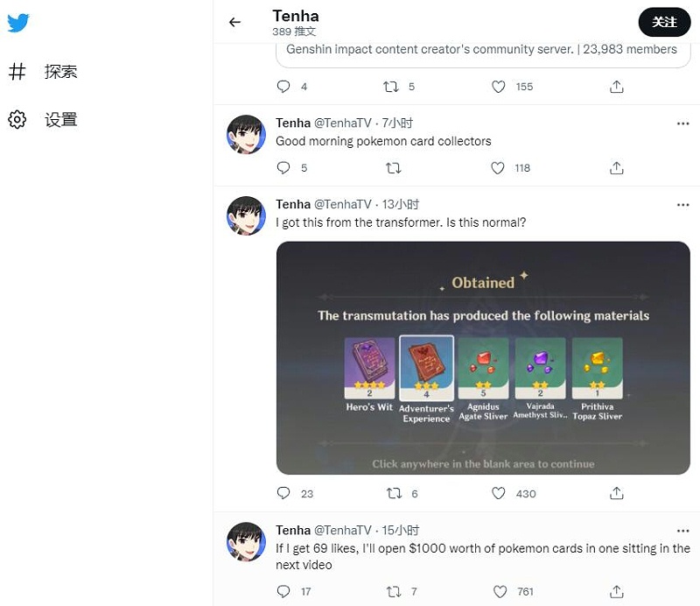Screen dimensions: 700x606
Task: Open more options on the transformer tweet
Action: click(683, 204)
